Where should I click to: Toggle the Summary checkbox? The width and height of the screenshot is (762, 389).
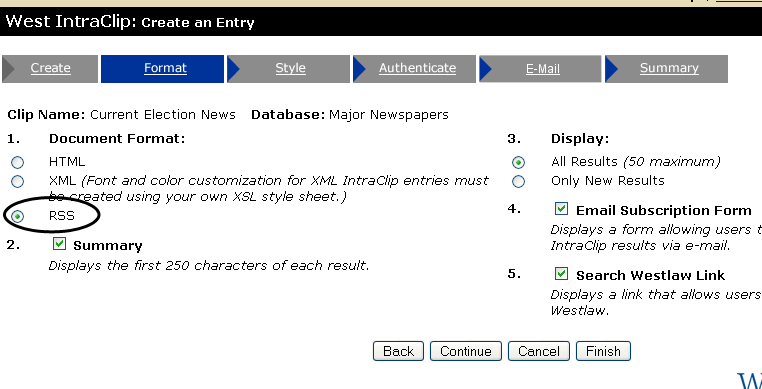59,244
